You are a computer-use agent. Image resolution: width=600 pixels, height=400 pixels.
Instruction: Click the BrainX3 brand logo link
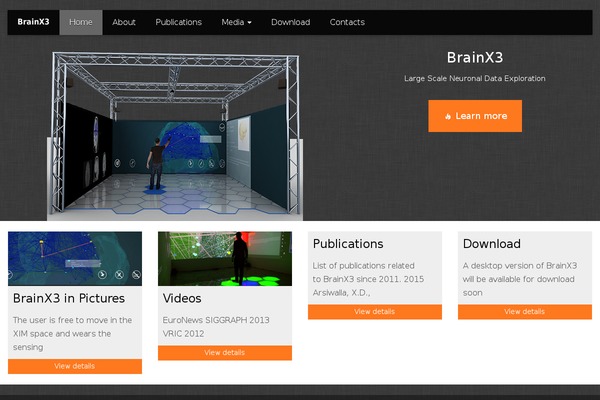pos(33,22)
